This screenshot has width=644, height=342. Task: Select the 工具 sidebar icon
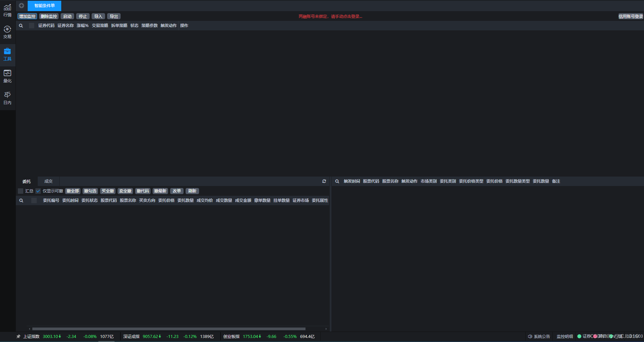7,54
